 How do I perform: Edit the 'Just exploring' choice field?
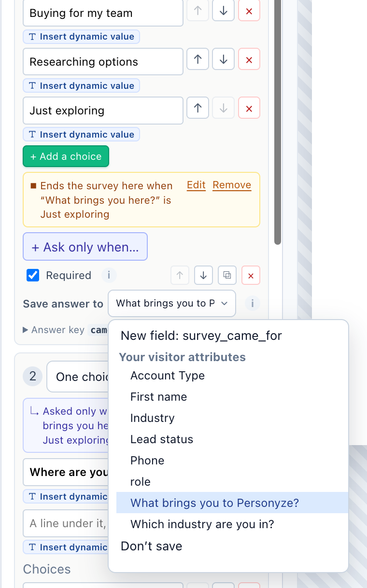tap(103, 111)
